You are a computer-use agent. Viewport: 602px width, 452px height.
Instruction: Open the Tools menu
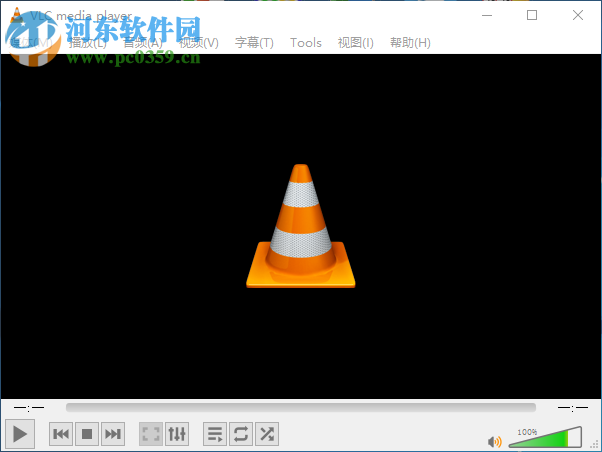coord(306,43)
